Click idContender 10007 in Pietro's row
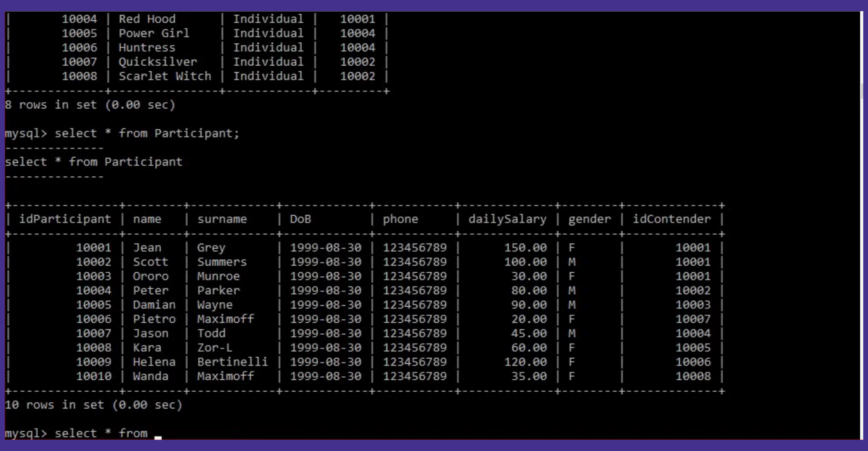Viewport: 868px width, 451px height. (x=693, y=319)
